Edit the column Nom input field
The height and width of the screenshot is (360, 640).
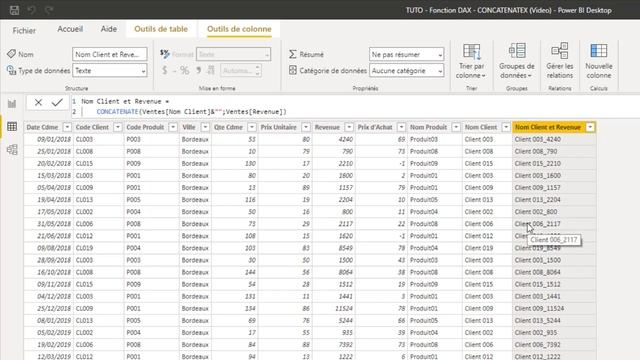(x=110, y=54)
